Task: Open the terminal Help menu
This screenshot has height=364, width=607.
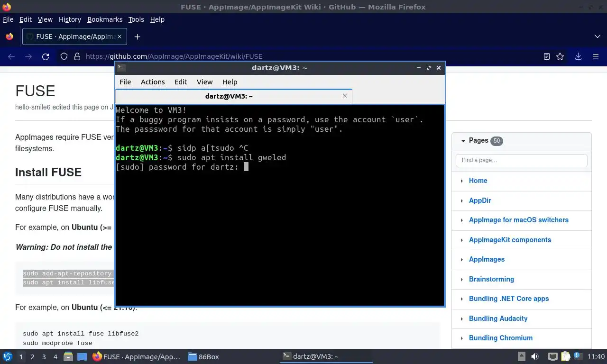Action: pos(230,82)
